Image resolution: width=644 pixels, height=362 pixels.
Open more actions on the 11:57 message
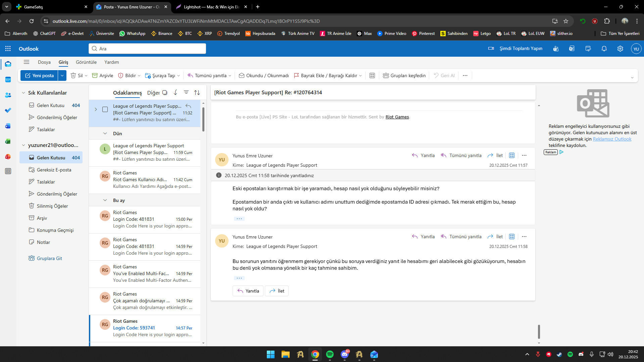(x=524, y=155)
